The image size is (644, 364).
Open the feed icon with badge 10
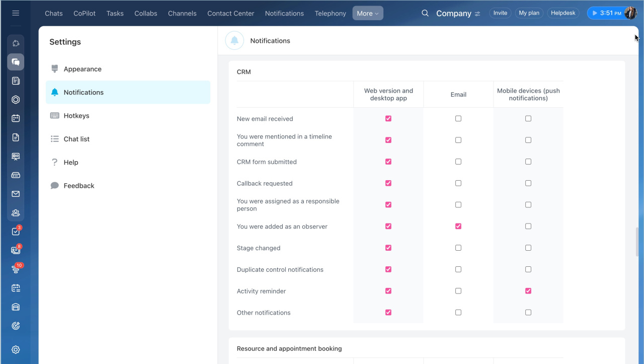tap(16, 269)
